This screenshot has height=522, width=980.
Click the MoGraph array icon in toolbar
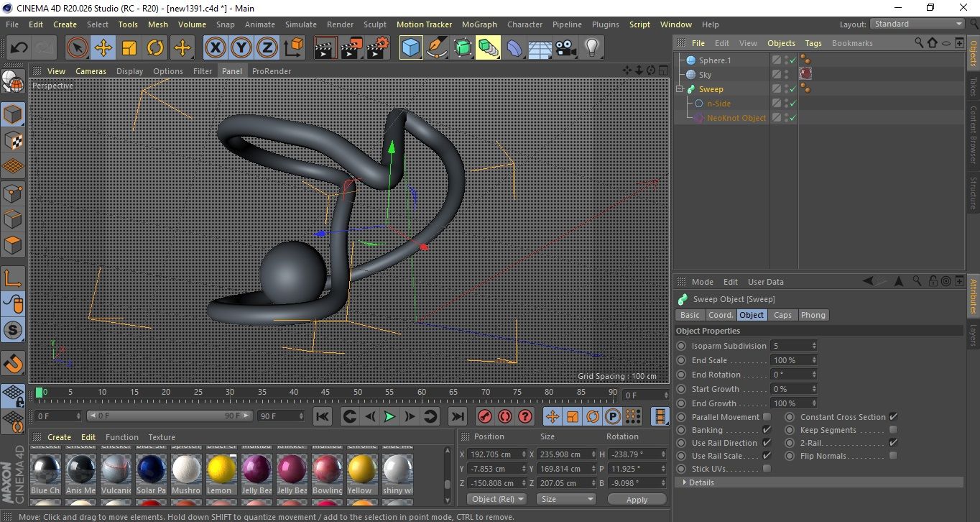point(489,48)
